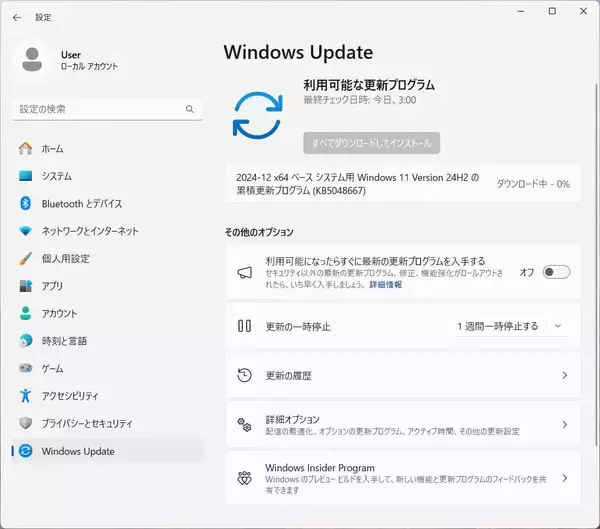The height and width of the screenshot is (529, 600).
Task: Open ネットワークとインターネット settings
Action: click(x=108, y=231)
